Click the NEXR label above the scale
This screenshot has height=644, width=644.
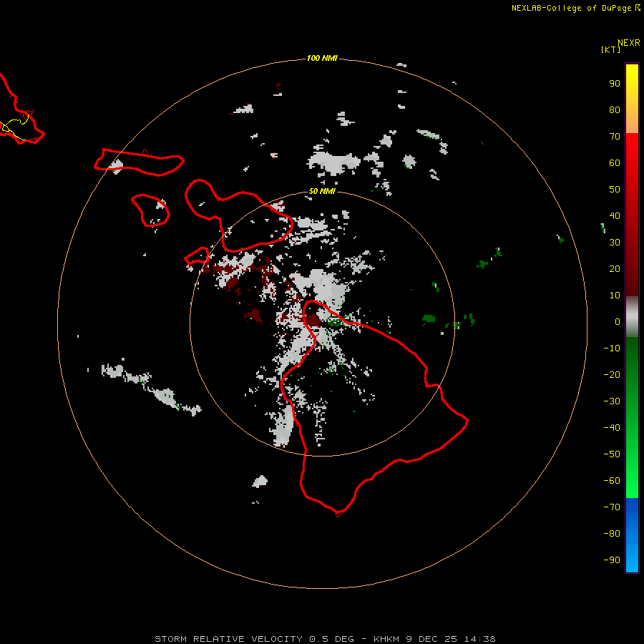tap(628, 43)
